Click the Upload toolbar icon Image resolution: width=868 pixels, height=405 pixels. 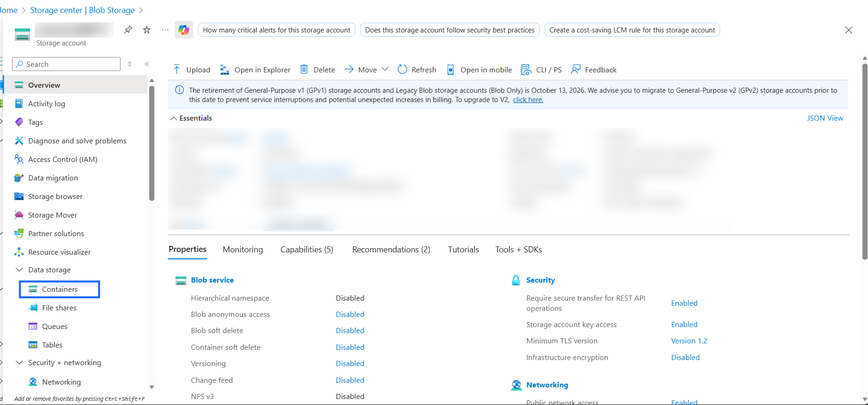(x=177, y=70)
